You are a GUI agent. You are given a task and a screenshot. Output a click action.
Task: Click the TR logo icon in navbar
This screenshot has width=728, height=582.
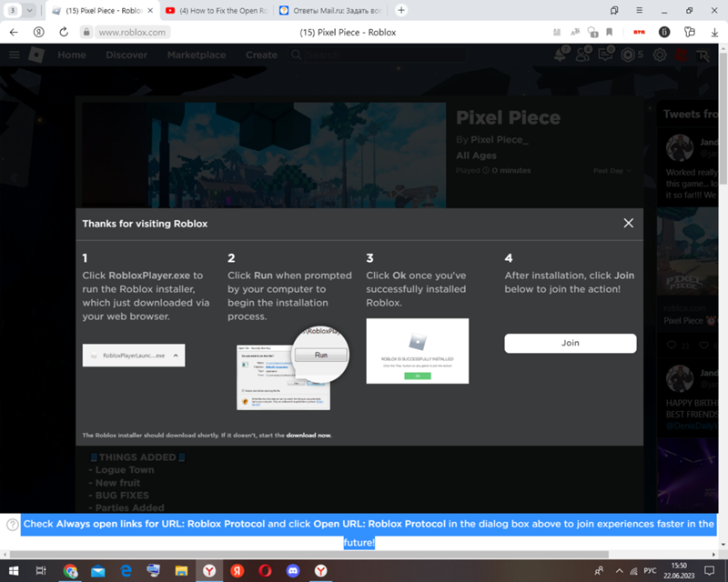coord(703,55)
